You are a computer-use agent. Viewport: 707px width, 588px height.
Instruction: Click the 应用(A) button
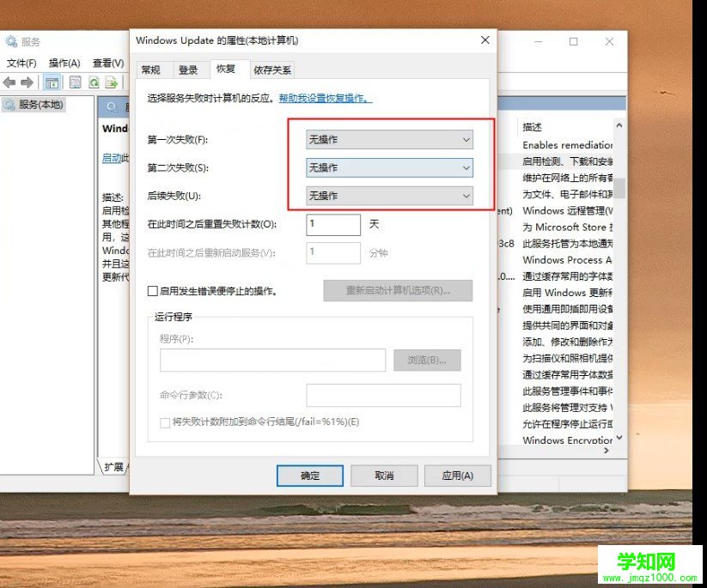coord(457,476)
